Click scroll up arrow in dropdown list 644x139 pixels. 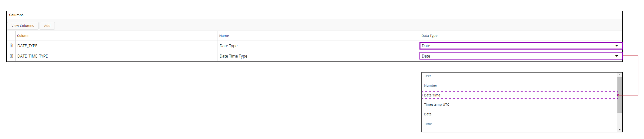pyautogui.click(x=619, y=75)
